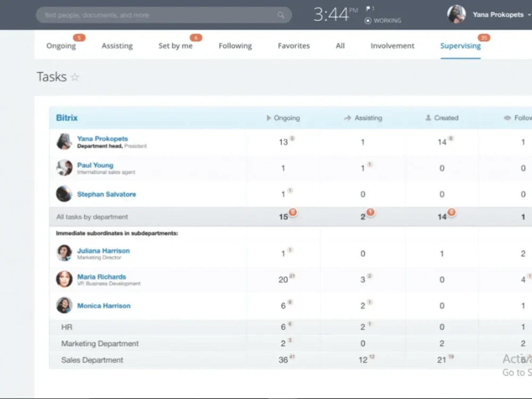Open Yana Prokopets' profile avatar

[x=456, y=14]
